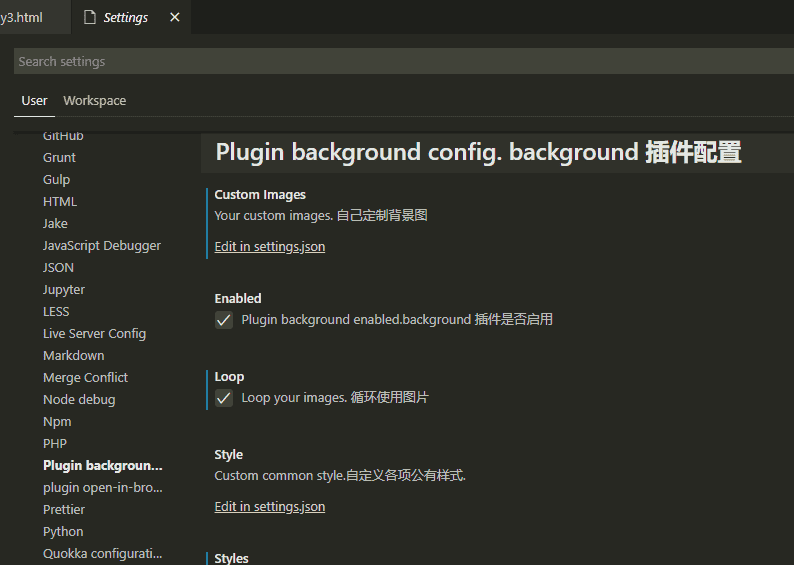This screenshot has height=565, width=794.
Task: Focus the Search settings input box
Action: pyautogui.click(x=400, y=62)
